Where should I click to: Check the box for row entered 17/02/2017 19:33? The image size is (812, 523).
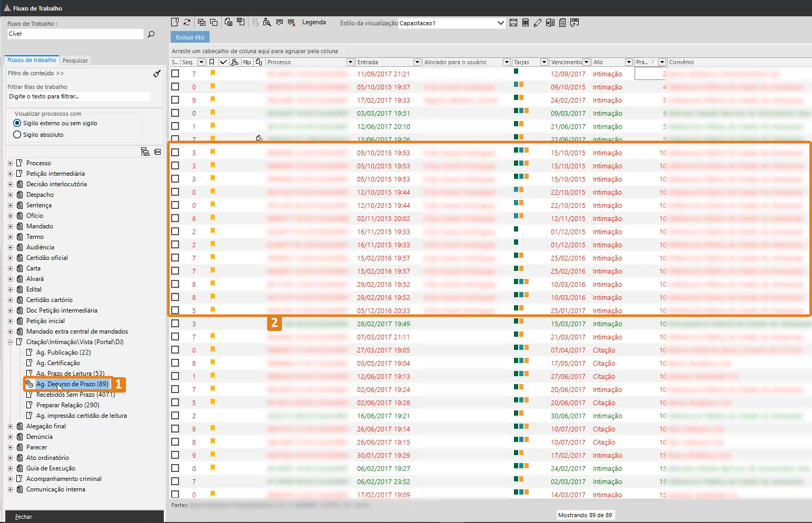(175, 100)
